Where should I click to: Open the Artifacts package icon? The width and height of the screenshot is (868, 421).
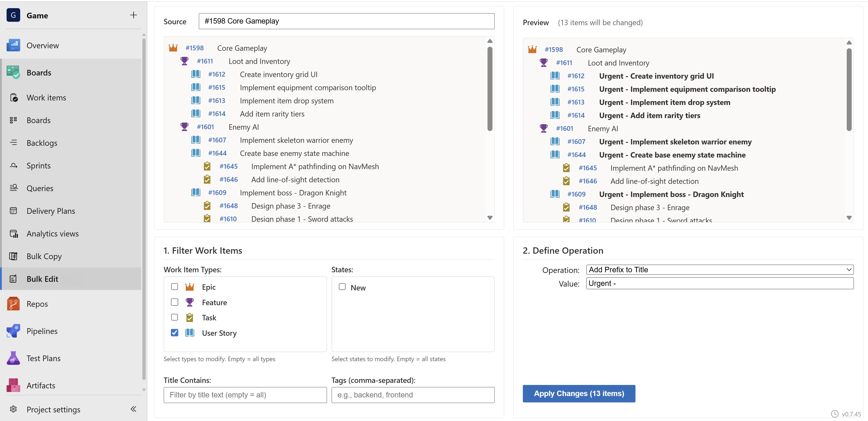13,385
